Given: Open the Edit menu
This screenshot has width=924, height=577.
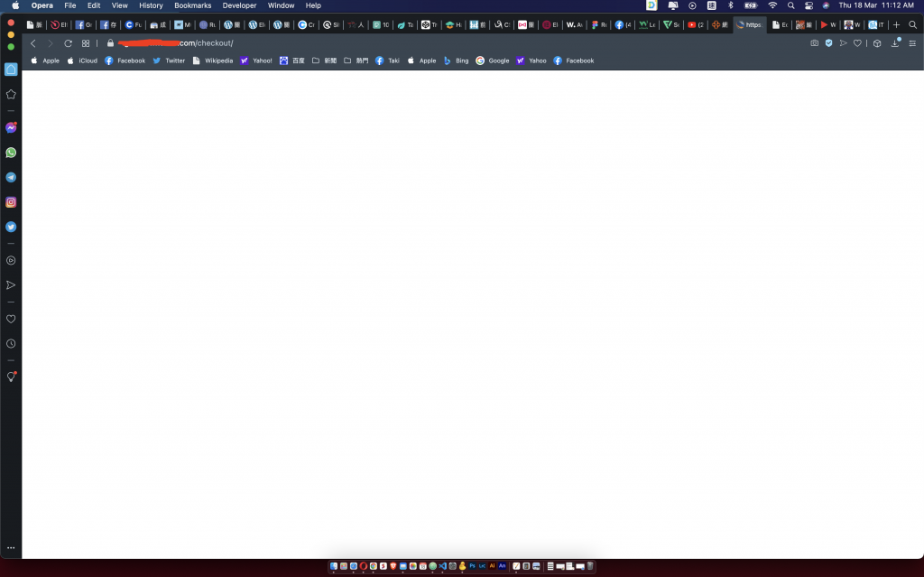Looking at the screenshot, I should [x=94, y=5].
